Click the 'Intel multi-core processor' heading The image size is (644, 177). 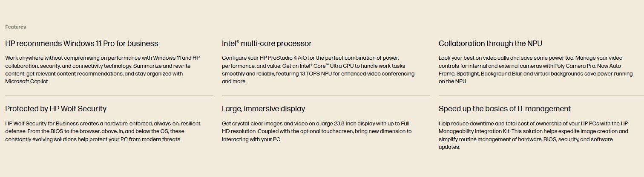[267, 44]
